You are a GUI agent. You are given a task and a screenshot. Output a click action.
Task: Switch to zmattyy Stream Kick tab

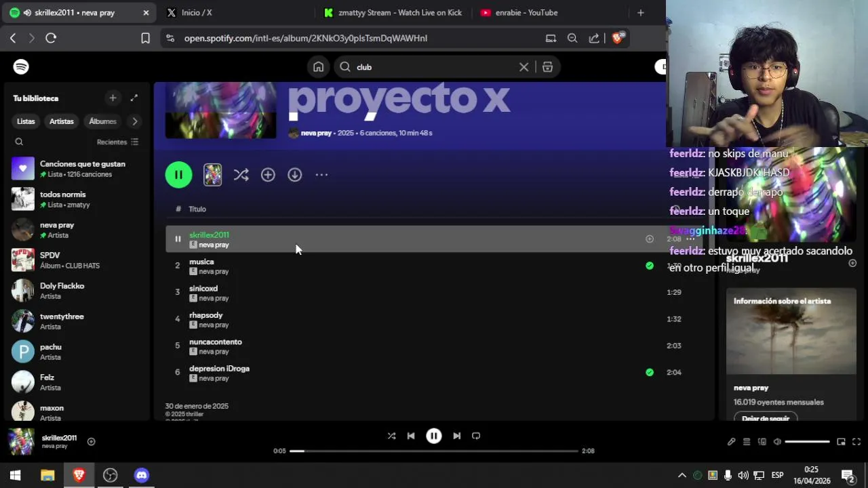click(x=393, y=13)
